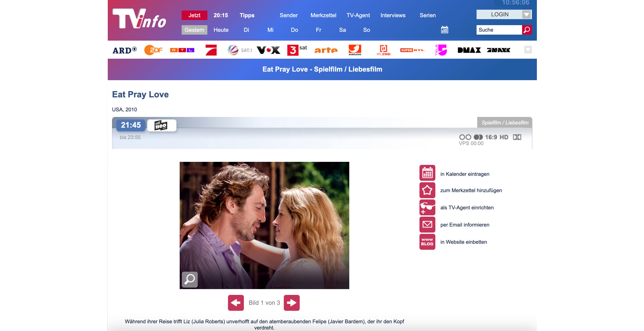Select the Super RTL channel logo
The height and width of the screenshot is (331, 644).
tap(412, 50)
